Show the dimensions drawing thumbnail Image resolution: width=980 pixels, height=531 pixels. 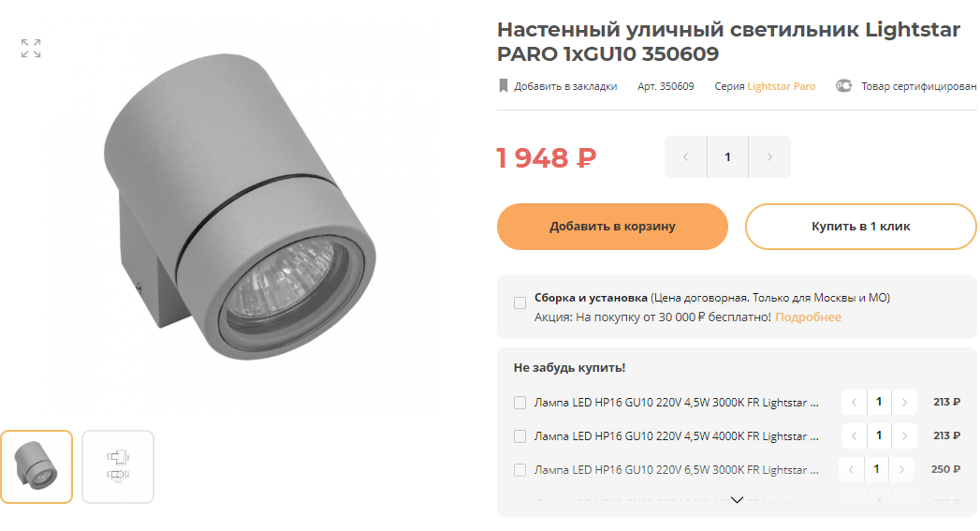click(118, 466)
